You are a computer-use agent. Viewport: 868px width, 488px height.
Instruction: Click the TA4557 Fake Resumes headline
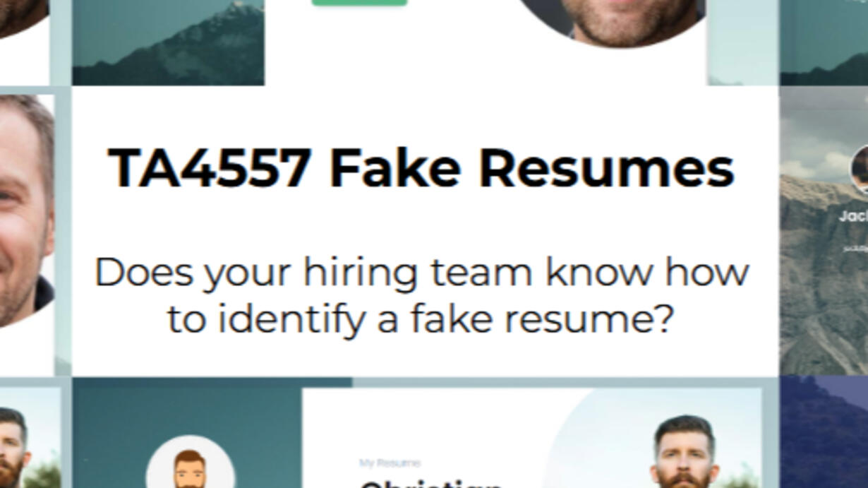[x=421, y=169]
